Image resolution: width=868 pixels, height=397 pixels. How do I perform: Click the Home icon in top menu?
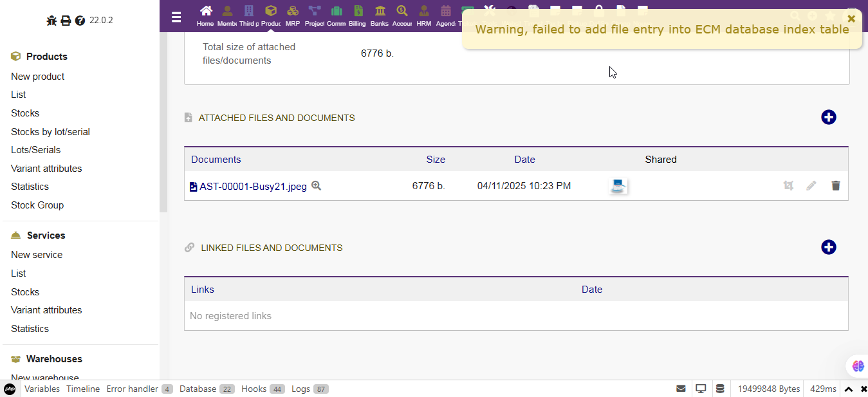(x=205, y=12)
